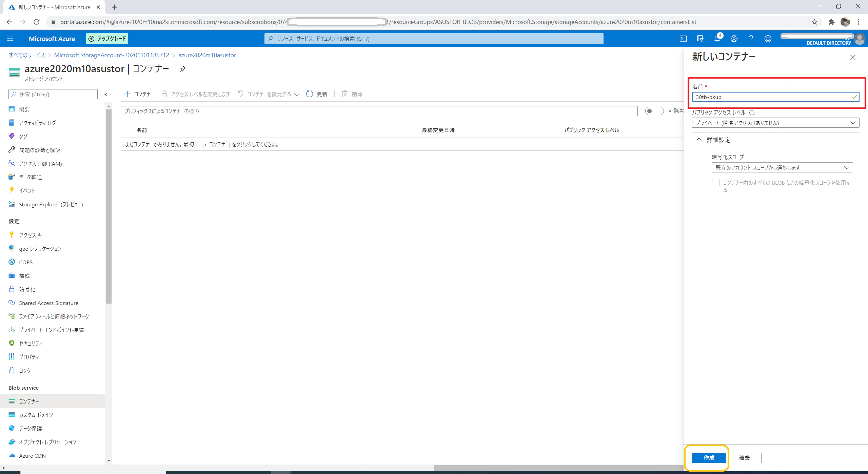Show info for Public access level
This screenshot has width=868, height=474.
click(752, 112)
